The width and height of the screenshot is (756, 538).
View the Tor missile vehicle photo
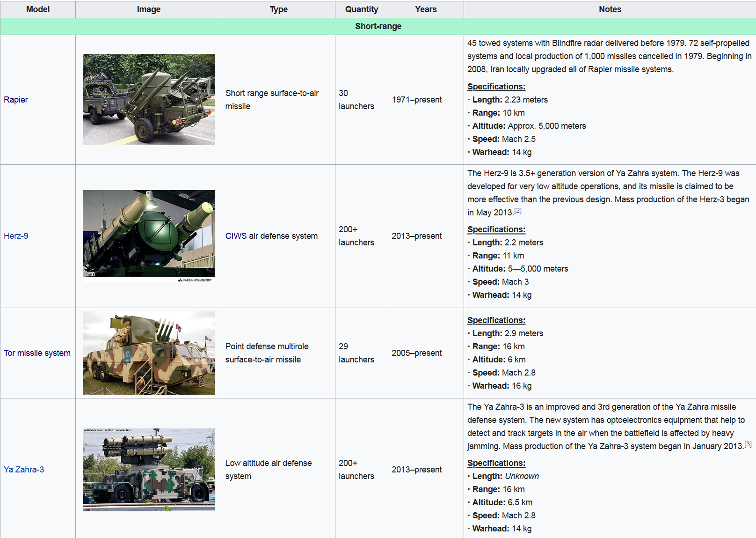[x=149, y=353]
